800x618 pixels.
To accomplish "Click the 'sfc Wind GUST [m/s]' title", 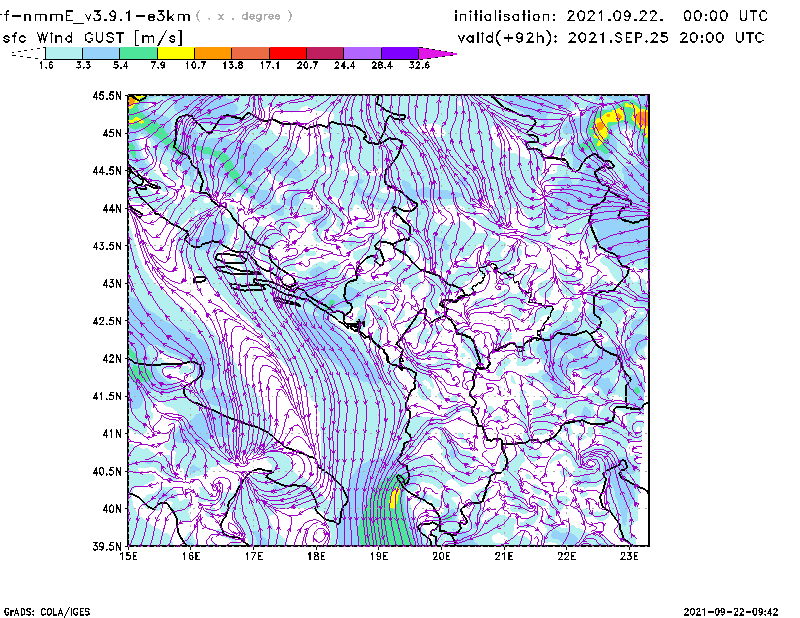I will [92, 38].
